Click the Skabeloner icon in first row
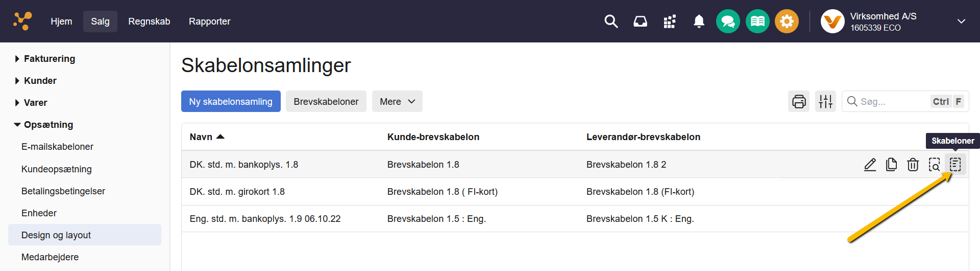 955,165
